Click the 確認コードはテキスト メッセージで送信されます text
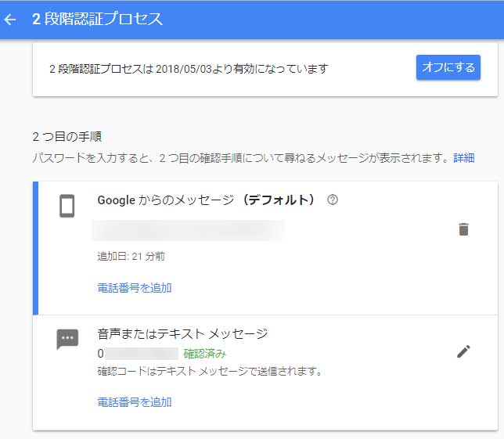This screenshot has height=439, width=504. [x=210, y=371]
